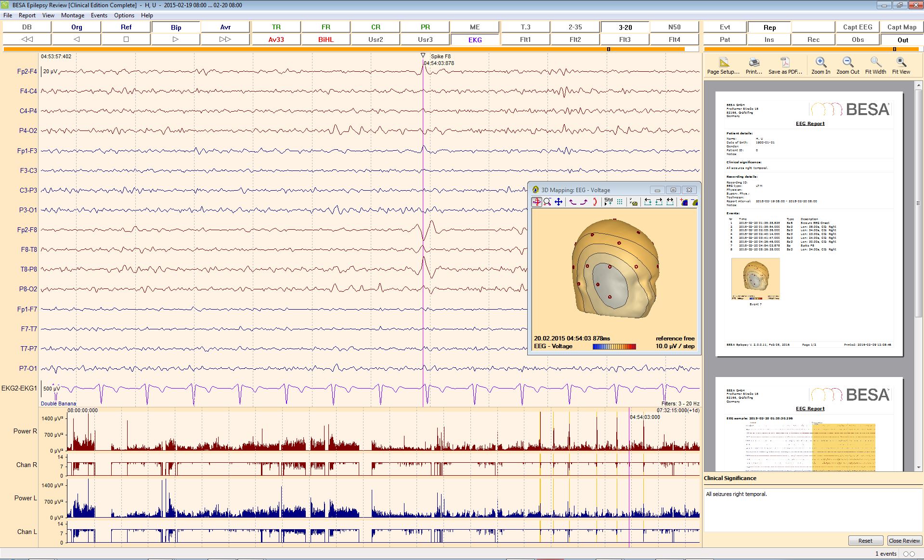
Task: Select the pan tool in the 3D Mapping window
Action: [558, 202]
